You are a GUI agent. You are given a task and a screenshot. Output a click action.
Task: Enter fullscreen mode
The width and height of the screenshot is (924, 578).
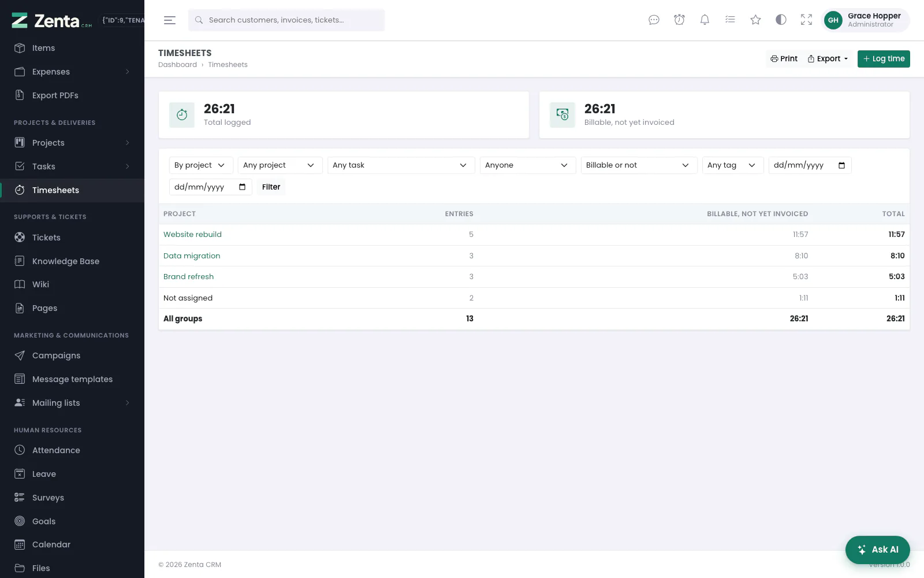[x=806, y=20]
